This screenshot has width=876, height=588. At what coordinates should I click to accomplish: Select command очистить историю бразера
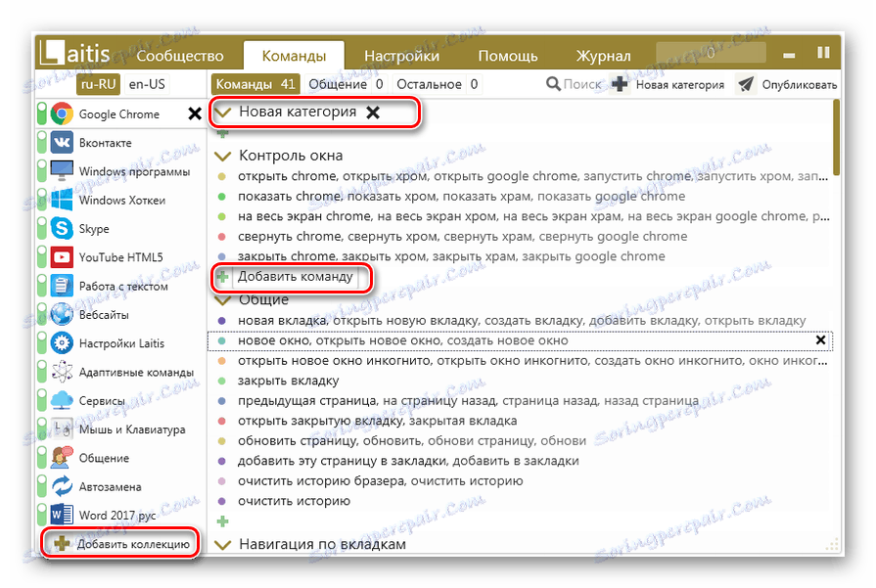tap(380, 480)
